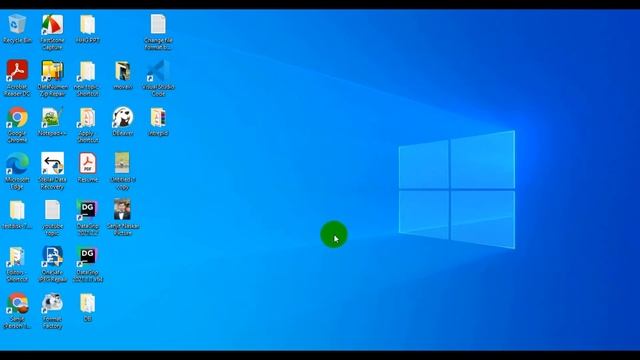
Task: Launch DataGrip shortcut beside the portrait picture
Action: [87, 218]
